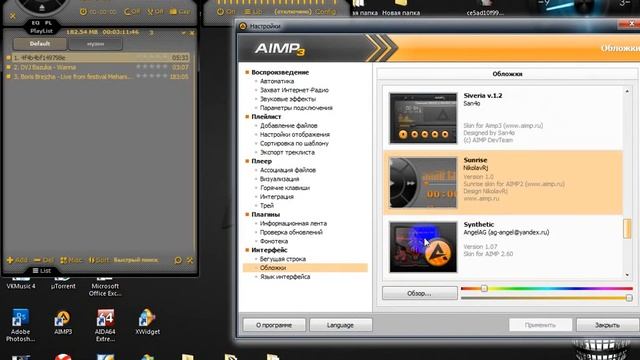The image size is (640, 360).
Task: Open the equalizer Lib presets list
Action: [253, 12]
